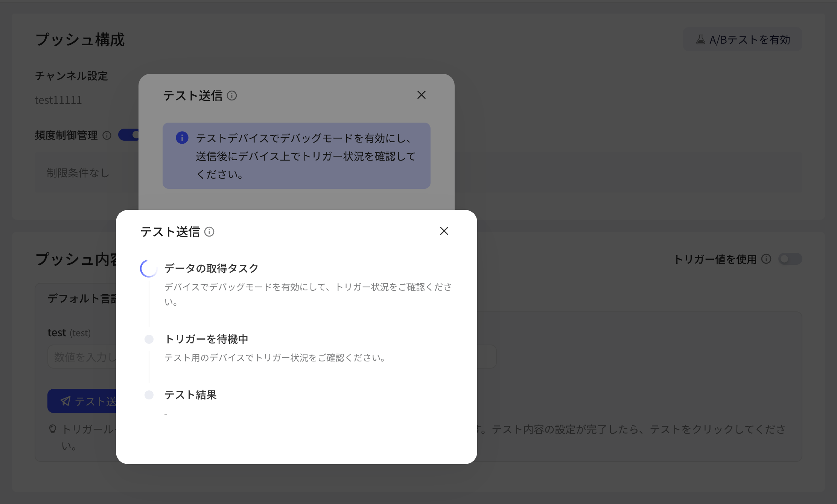This screenshot has height=504, width=837.
Task: Select the テスト結果 step title
Action: 190,395
